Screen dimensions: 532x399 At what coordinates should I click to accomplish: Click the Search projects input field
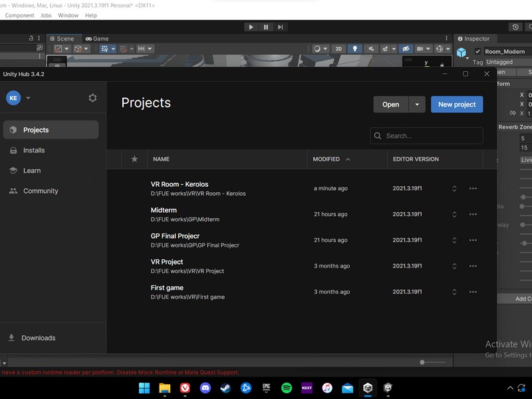point(426,136)
